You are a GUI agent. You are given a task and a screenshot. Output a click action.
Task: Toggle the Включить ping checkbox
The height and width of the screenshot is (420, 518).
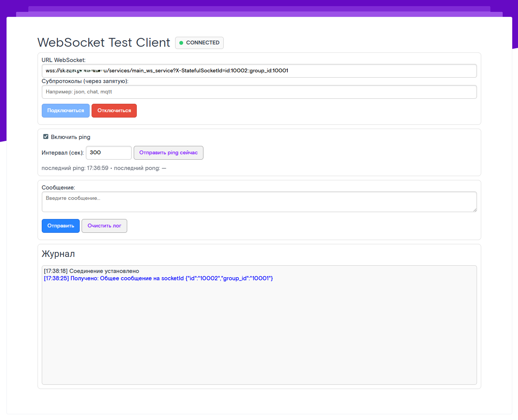pos(46,137)
